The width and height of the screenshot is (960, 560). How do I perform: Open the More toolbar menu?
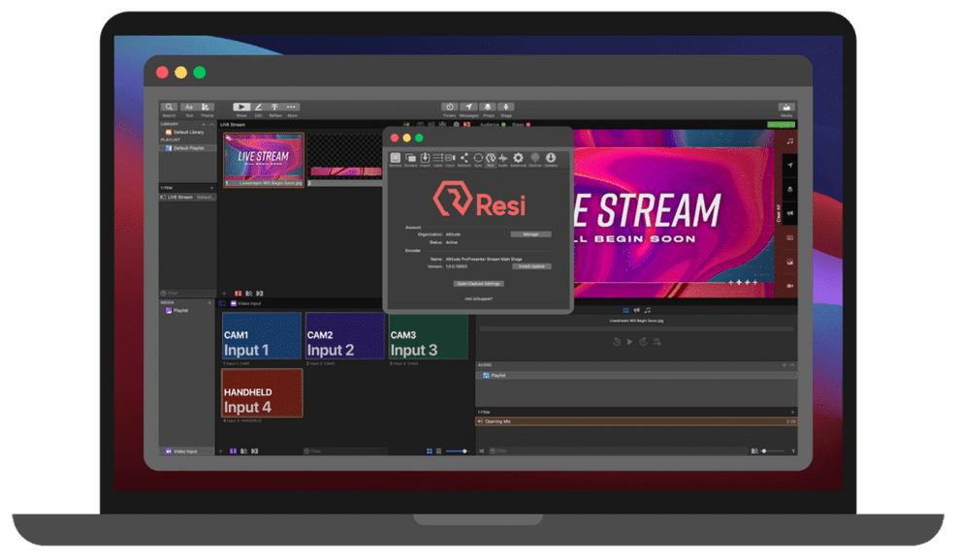[292, 108]
